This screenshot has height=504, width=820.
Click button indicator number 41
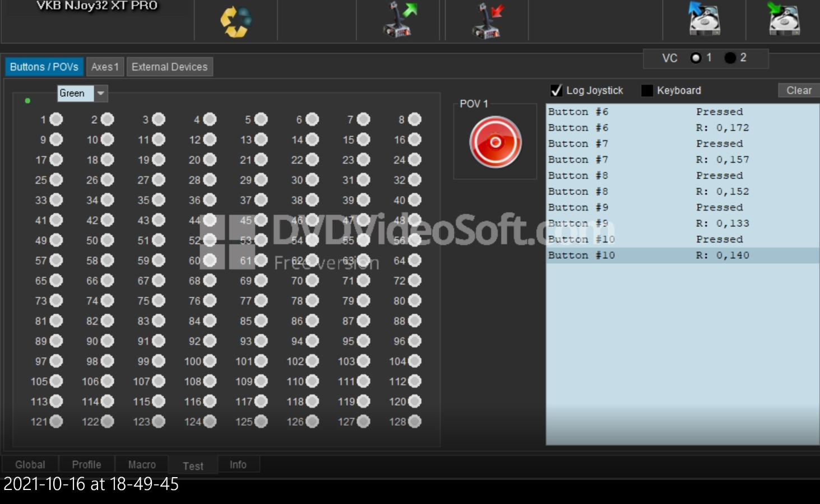point(56,220)
